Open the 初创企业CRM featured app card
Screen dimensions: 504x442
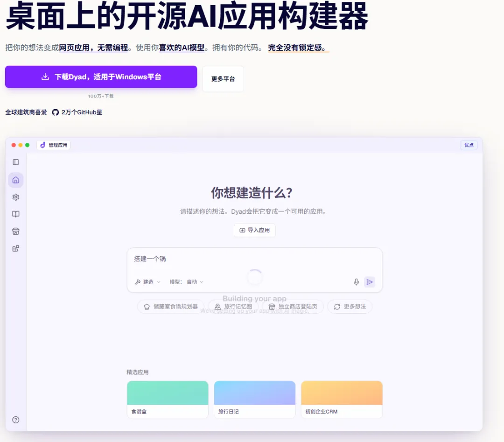click(x=342, y=400)
